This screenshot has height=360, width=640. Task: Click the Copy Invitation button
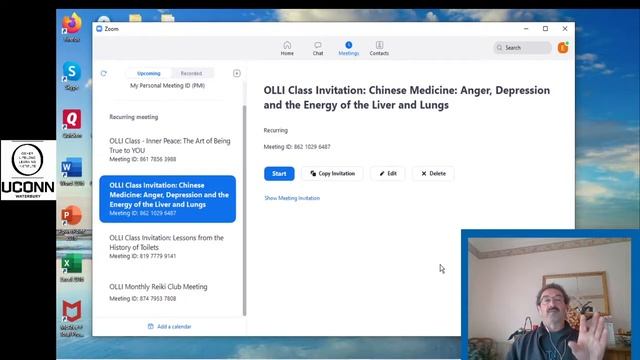(332, 173)
